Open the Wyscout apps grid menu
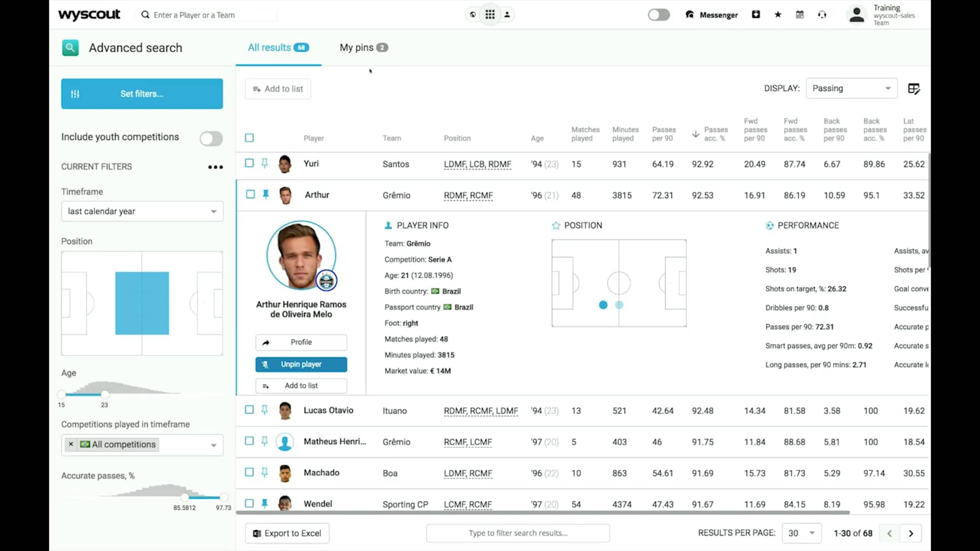 489,14
